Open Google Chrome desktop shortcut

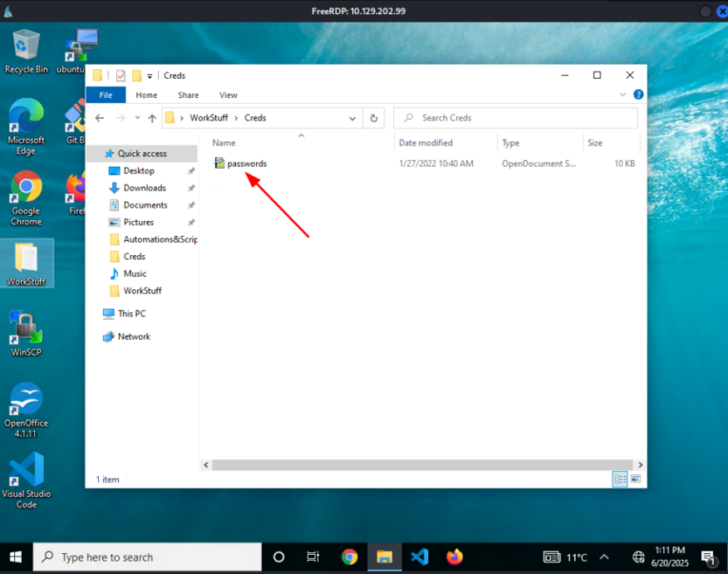click(26, 197)
